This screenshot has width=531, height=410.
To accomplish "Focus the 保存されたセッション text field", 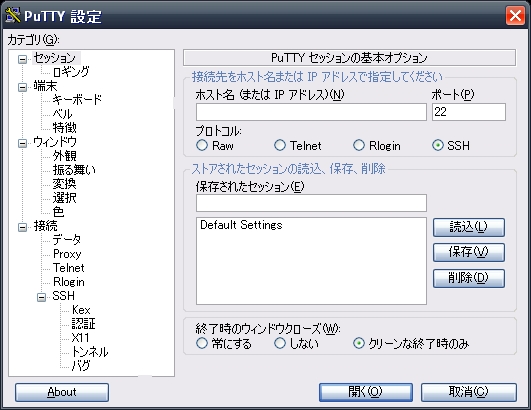I will (311, 203).
